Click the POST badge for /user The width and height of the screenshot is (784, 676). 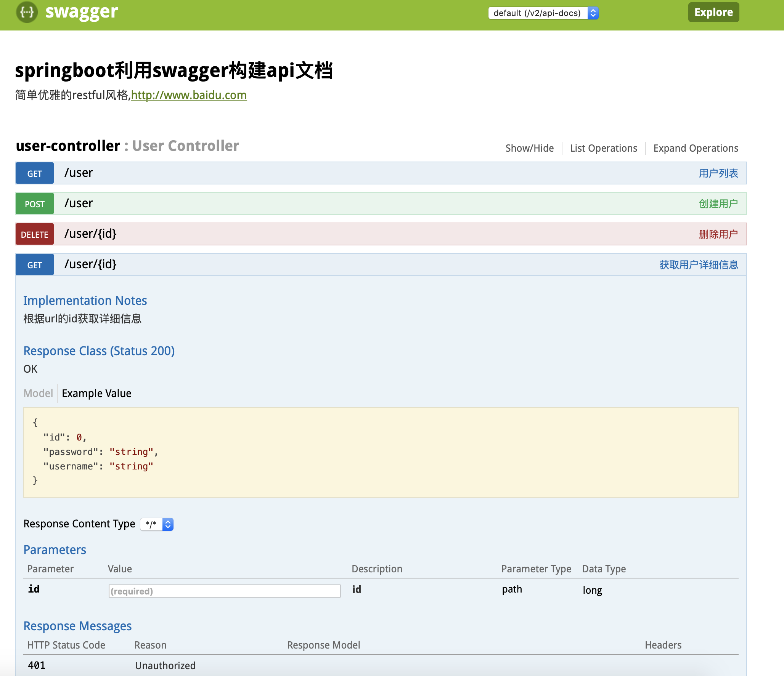coord(35,204)
